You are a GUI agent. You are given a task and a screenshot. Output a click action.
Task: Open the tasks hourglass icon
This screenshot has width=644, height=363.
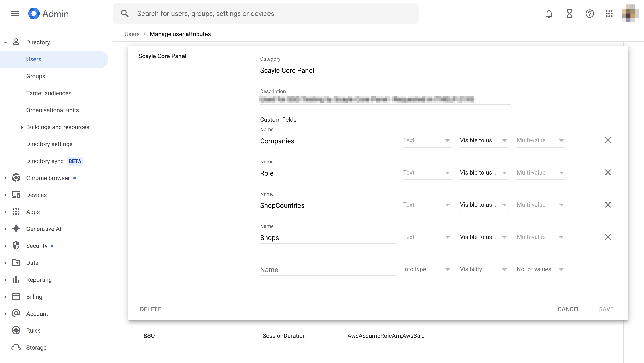click(569, 14)
